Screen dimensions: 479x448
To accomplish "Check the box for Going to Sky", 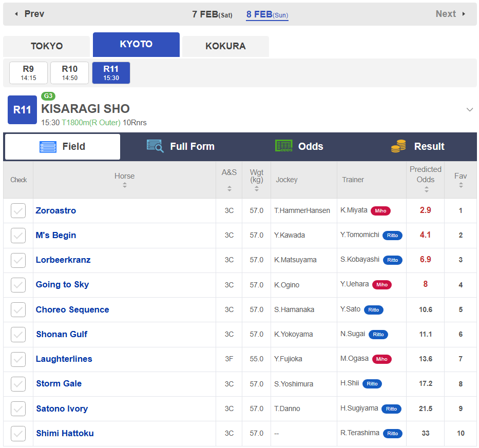I will coord(18,285).
